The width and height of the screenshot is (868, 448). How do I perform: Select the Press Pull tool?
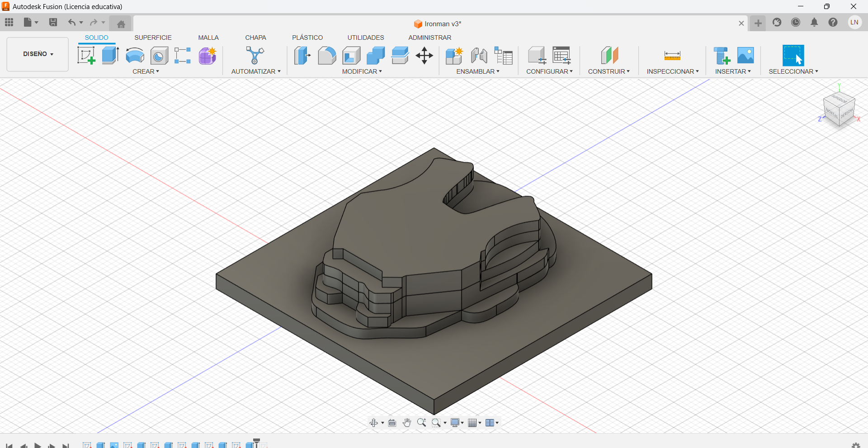(302, 56)
